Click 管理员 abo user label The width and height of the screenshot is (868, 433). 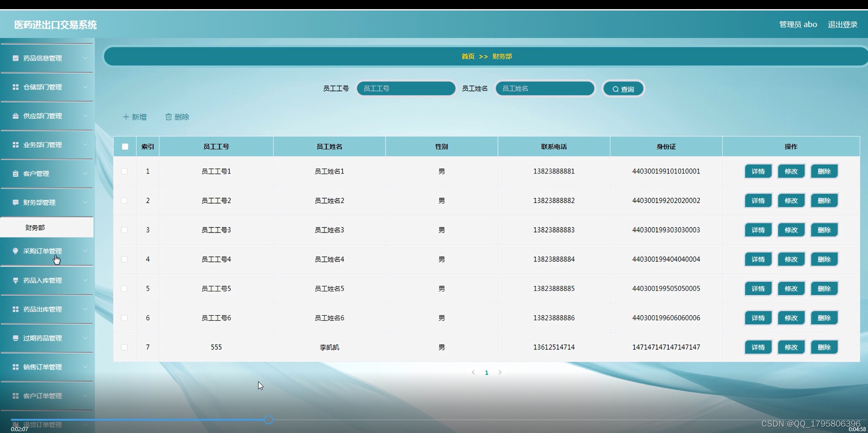click(798, 25)
